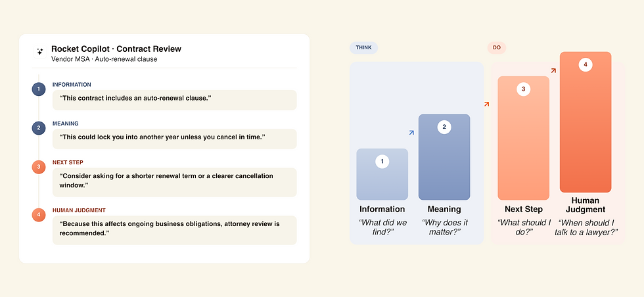Click the Next Step orange bar
The width and height of the screenshot is (644, 297).
click(x=523, y=138)
